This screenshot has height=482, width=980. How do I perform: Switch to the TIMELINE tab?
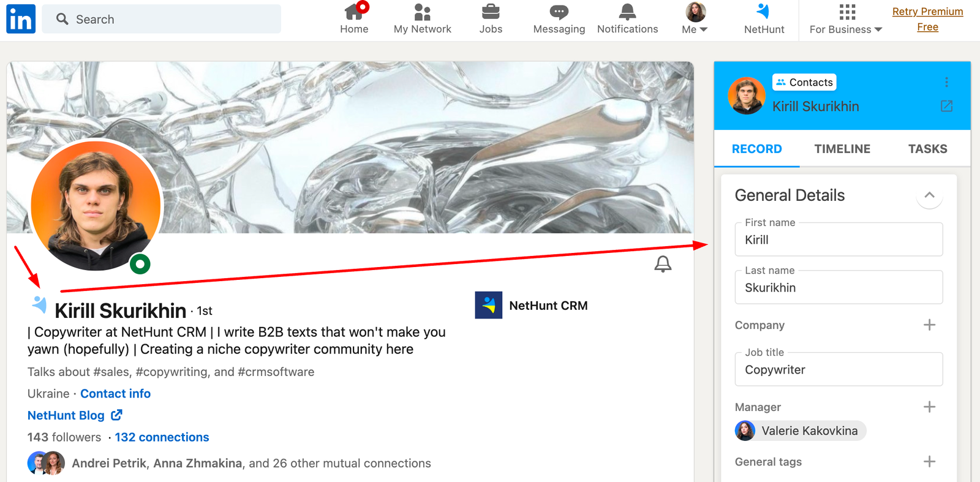coord(842,149)
